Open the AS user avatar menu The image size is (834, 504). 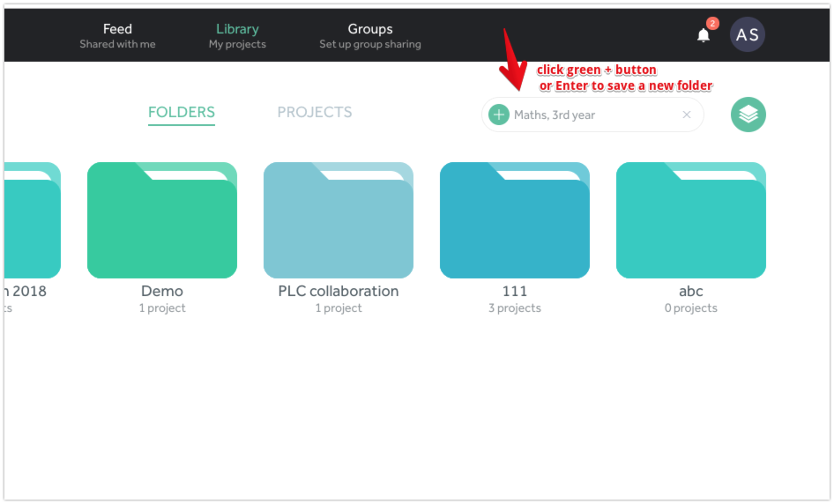coord(747,34)
